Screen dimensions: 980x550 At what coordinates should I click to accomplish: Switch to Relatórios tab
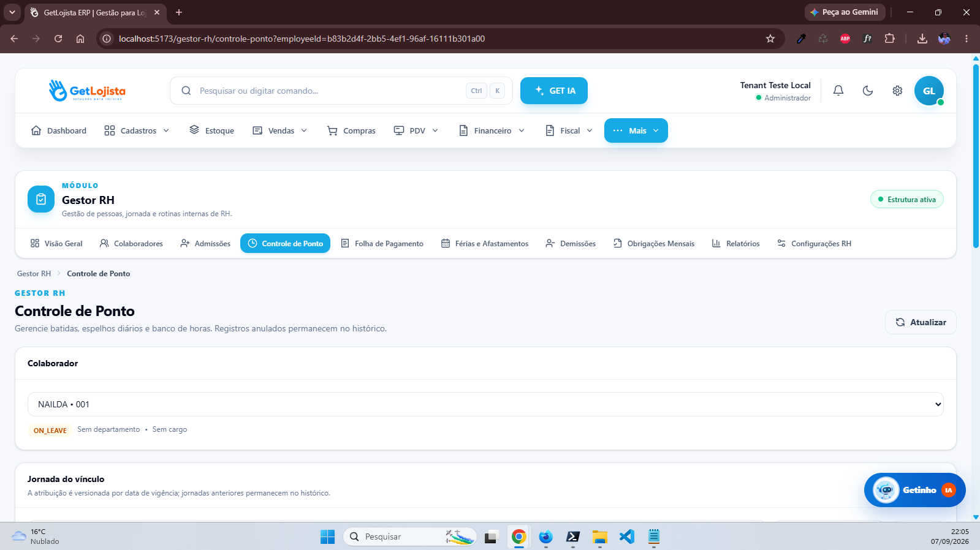tap(735, 243)
